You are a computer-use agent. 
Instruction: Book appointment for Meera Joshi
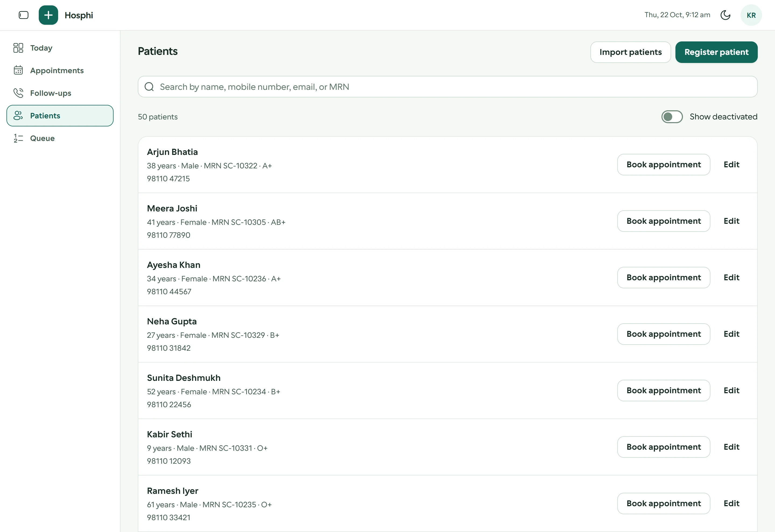663,221
